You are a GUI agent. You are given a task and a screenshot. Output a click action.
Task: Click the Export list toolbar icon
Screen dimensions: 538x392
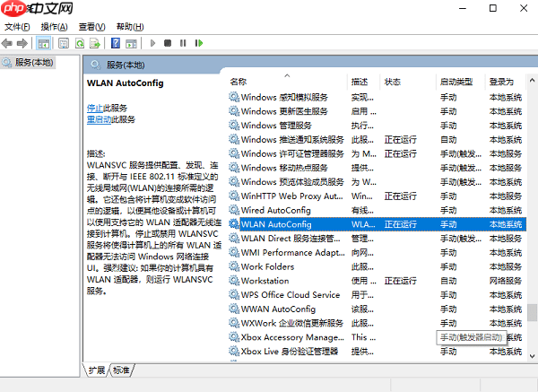tap(95, 43)
